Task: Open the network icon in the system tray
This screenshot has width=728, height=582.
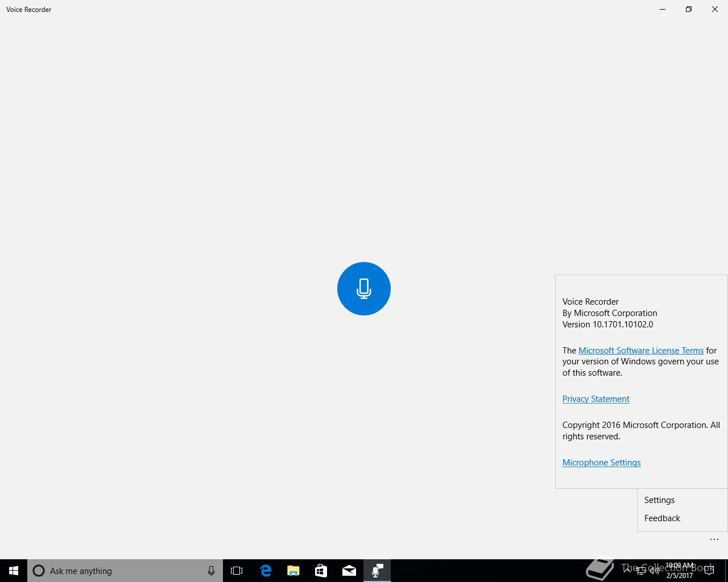Action: pos(641,571)
